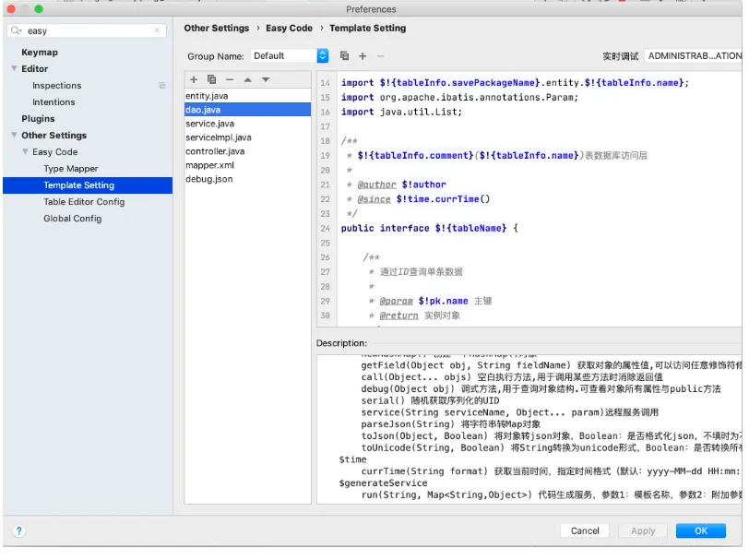Click the Easy Code breadcrumb link
This screenshot has width=749, height=560.
click(289, 29)
